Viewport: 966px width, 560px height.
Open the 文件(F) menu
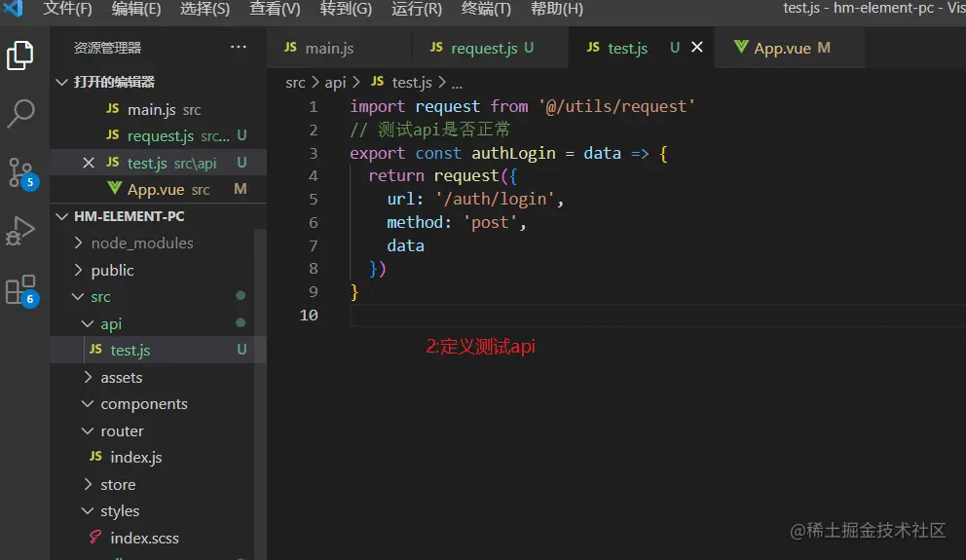click(x=68, y=9)
